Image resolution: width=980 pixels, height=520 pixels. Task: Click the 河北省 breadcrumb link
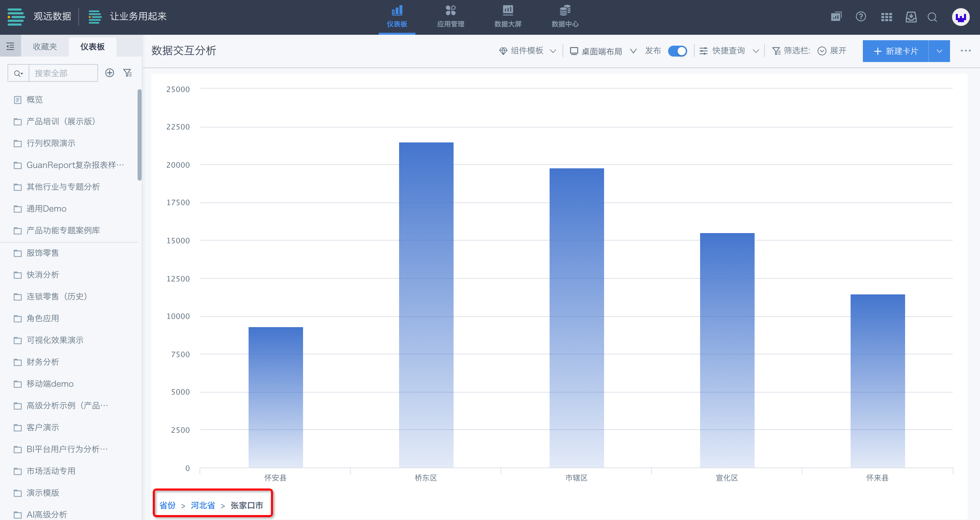pos(203,505)
